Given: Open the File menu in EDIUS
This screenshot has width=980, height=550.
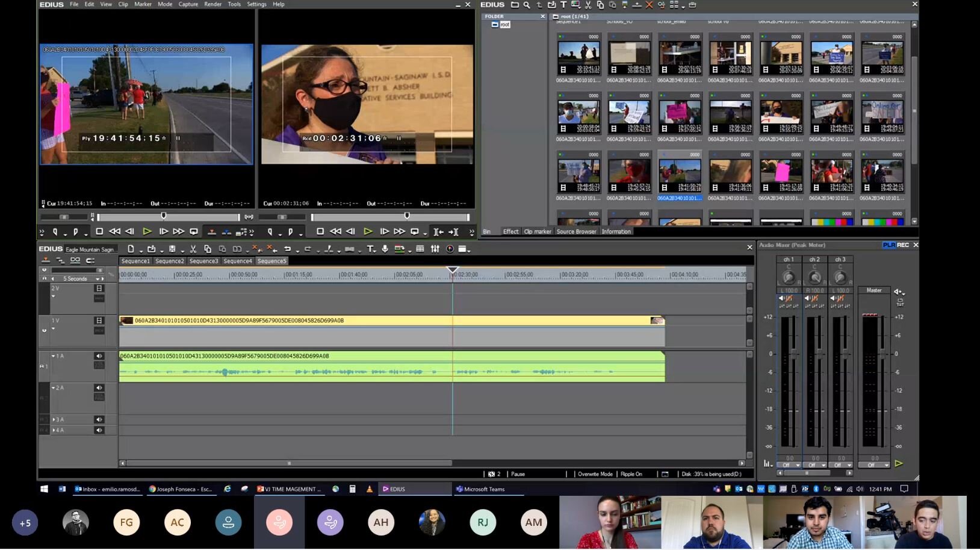Looking at the screenshot, I should tap(74, 4).
